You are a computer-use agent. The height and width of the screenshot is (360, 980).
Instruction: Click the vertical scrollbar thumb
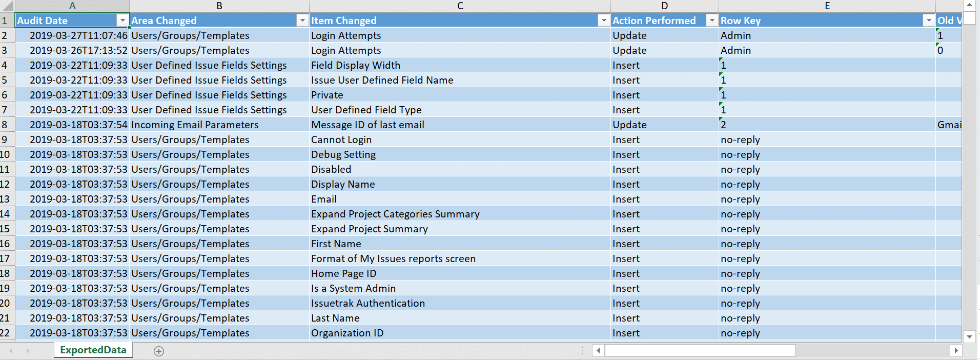point(969,18)
